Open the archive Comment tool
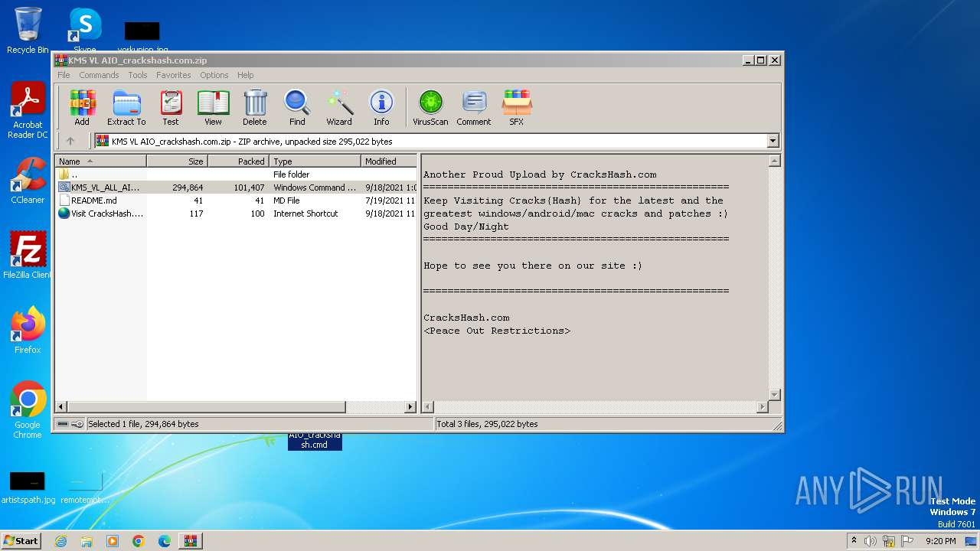 point(474,107)
